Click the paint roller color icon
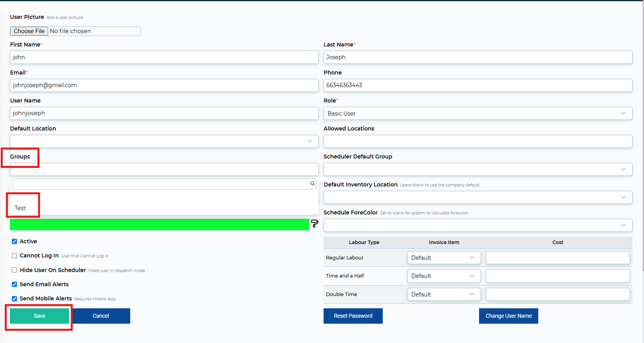This screenshot has height=343, width=644. pyautogui.click(x=315, y=224)
